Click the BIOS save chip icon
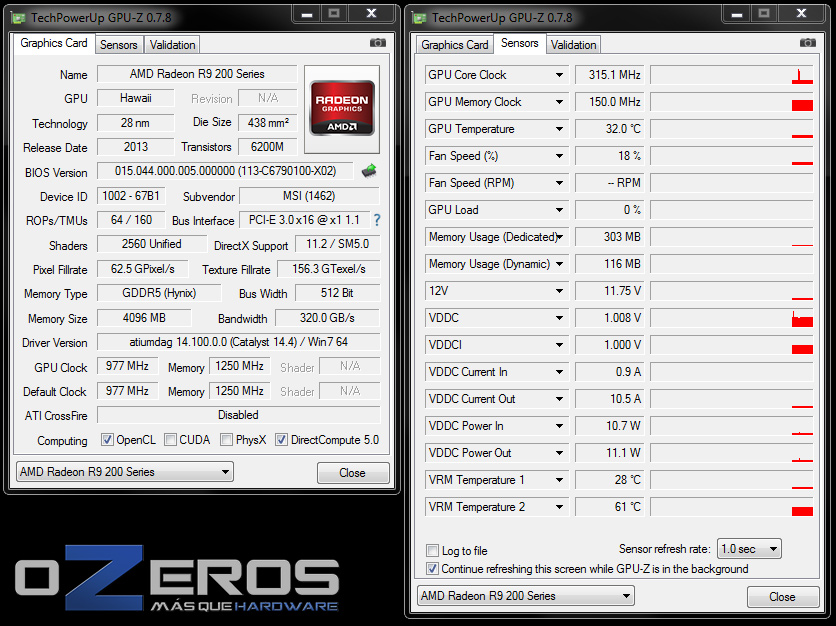 (369, 171)
